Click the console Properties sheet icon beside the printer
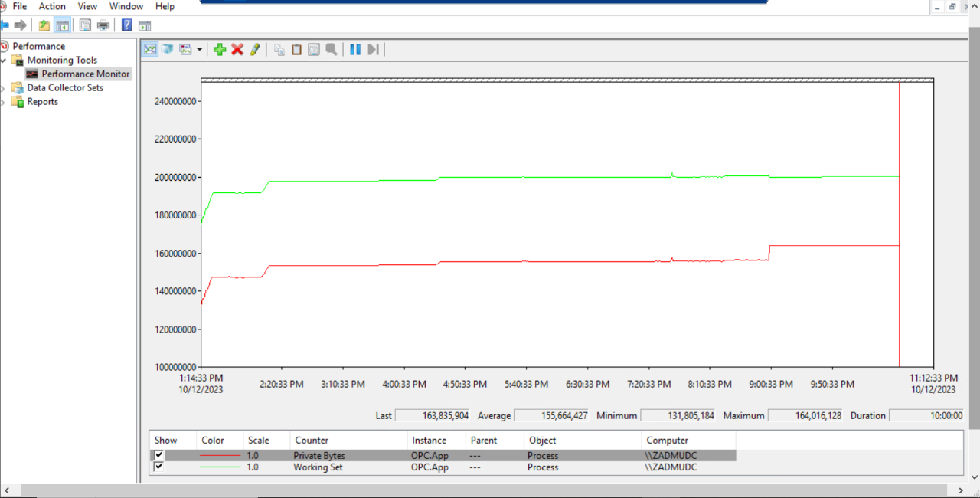This screenshot has width=980, height=498. pos(85,25)
